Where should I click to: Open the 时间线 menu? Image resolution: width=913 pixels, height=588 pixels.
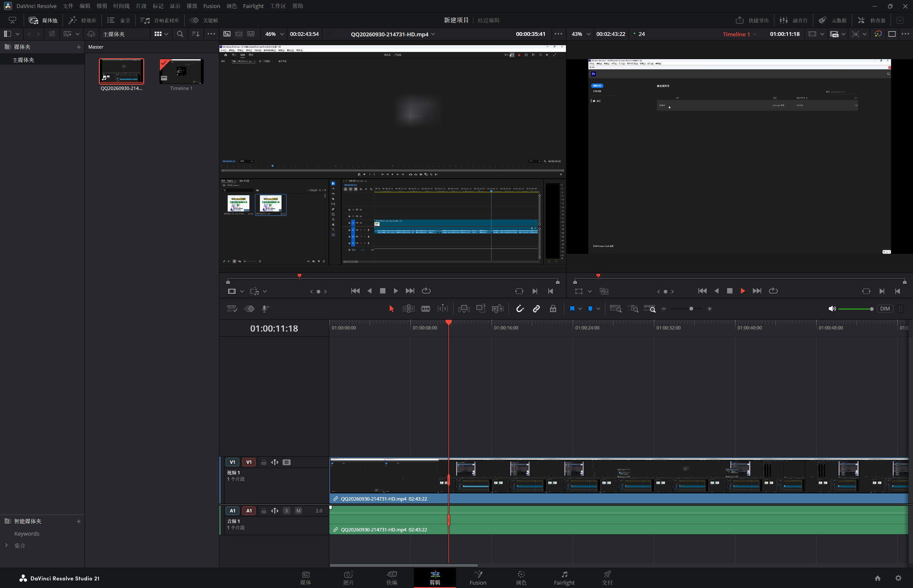click(x=121, y=6)
